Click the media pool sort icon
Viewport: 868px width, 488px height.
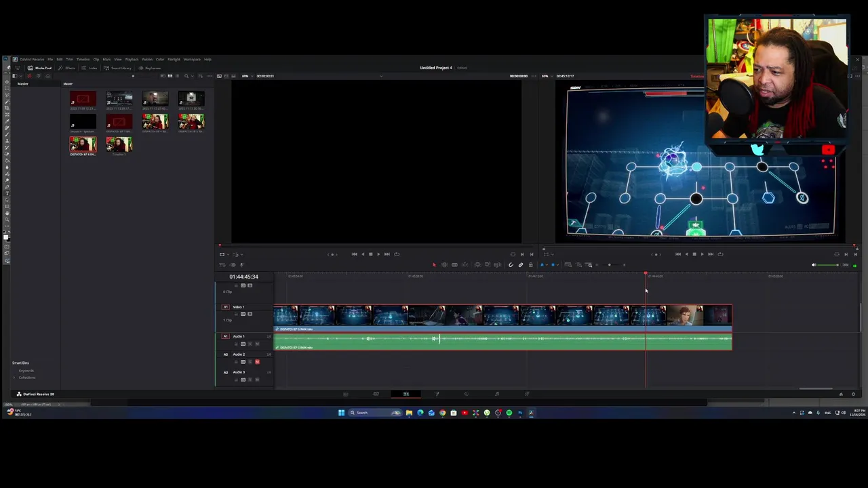[x=201, y=76]
